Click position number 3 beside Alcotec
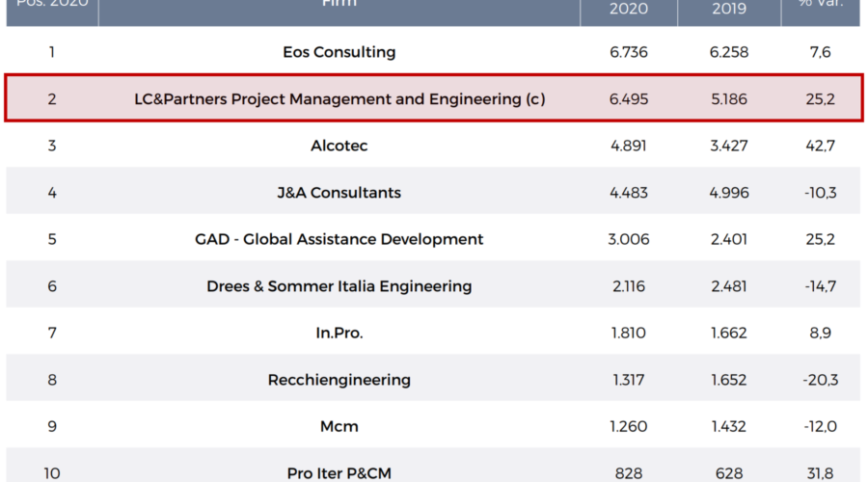The height and width of the screenshot is (482, 868). click(x=52, y=146)
